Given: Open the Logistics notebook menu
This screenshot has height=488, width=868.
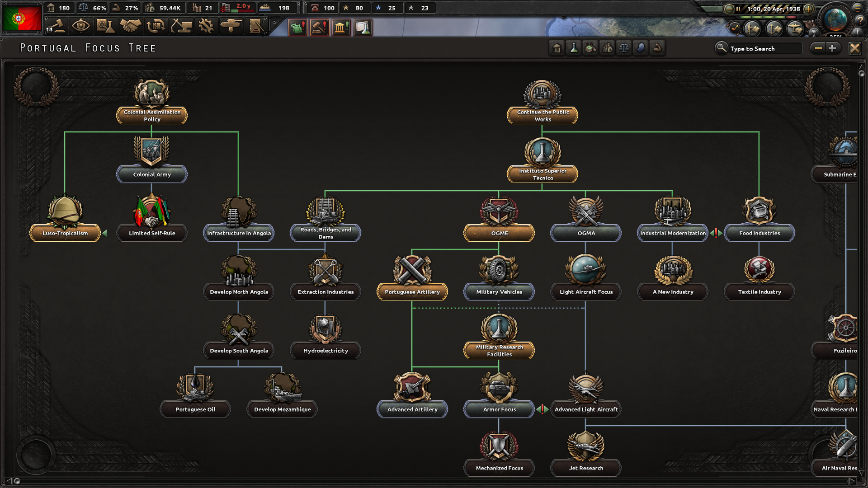Looking at the screenshot, I should (256, 26).
